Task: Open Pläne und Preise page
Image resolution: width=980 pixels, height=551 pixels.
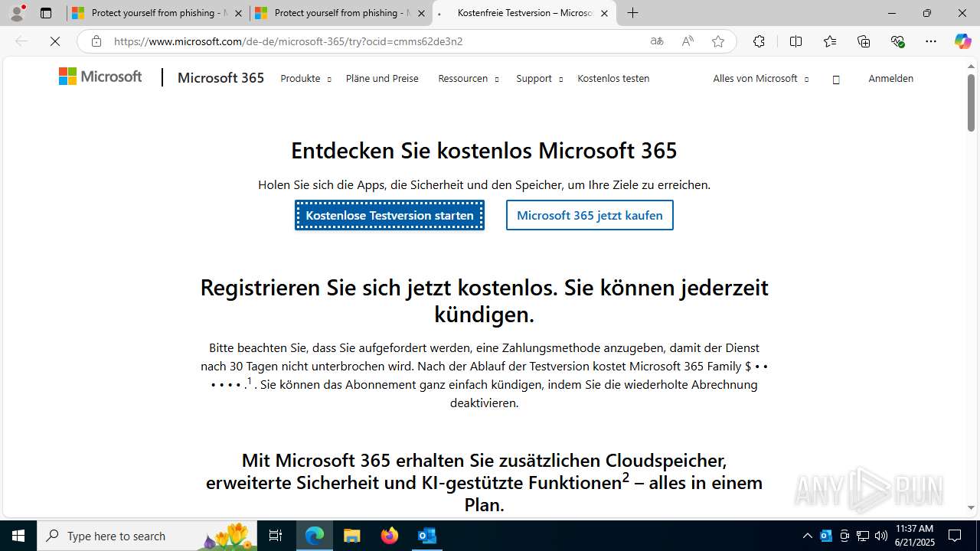Action: (382, 78)
